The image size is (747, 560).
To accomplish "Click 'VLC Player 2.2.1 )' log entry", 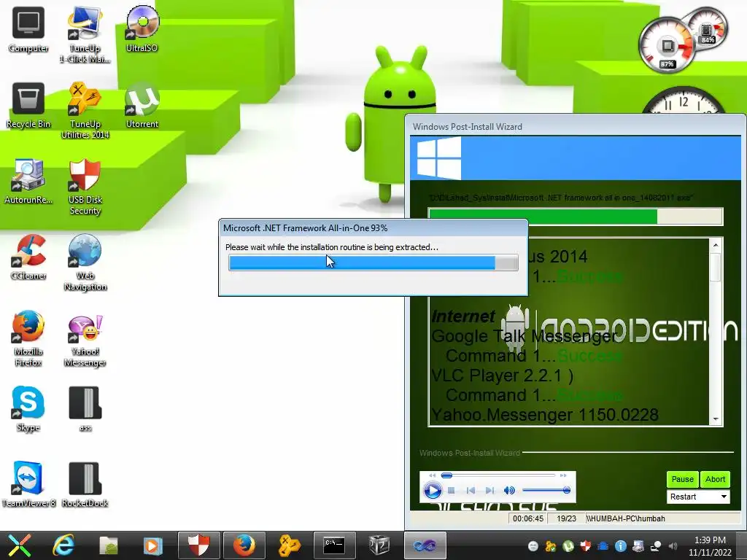I will click(x=502, y=376).
